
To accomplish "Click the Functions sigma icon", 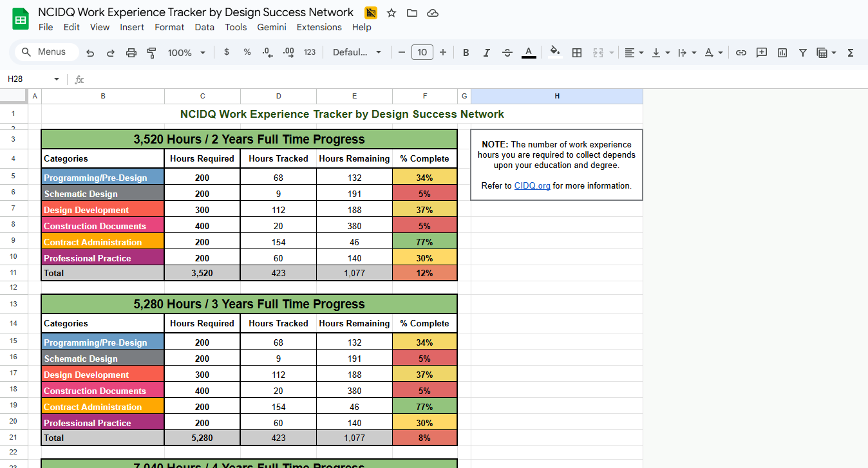I will point(851,53).
